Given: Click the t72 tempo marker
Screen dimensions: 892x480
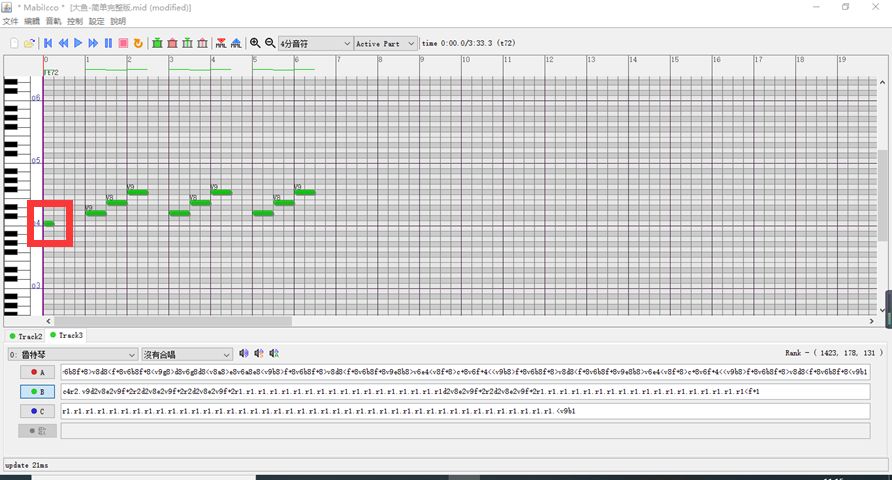Looking at the screenshot, I should click(x=51, y=72).
